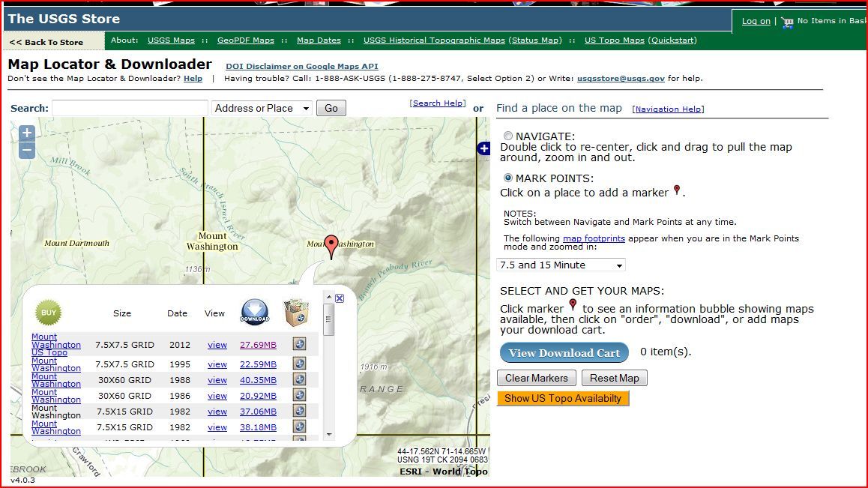868x488 pixels.
Task: Open DOI Disclaimer on Google Maps API
Action: (x=301, y=66)
